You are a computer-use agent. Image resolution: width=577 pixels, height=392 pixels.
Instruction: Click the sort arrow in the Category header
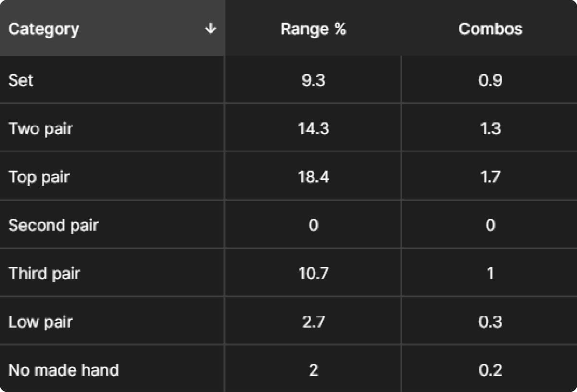coord(210,29)
